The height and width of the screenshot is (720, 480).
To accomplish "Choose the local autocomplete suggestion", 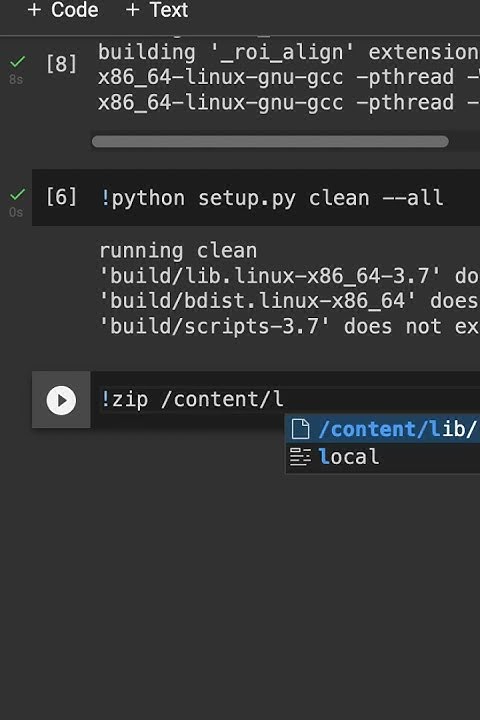I will click(x=383, y=457).
